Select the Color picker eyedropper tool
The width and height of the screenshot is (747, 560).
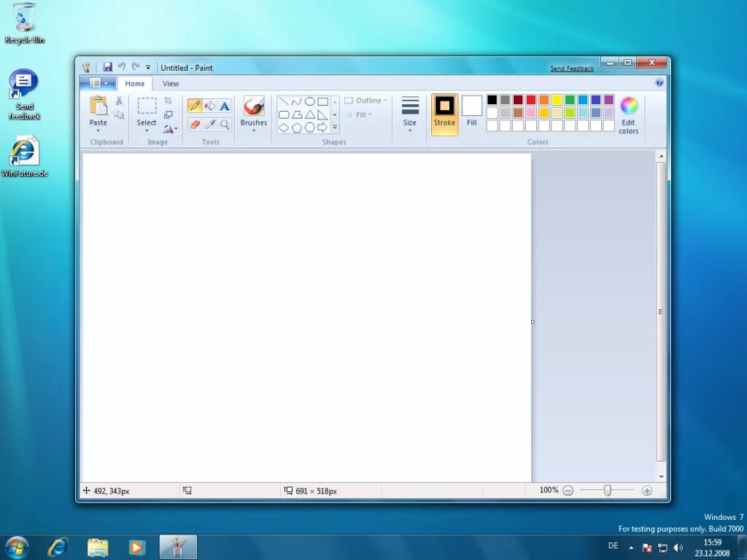point(209,125)
